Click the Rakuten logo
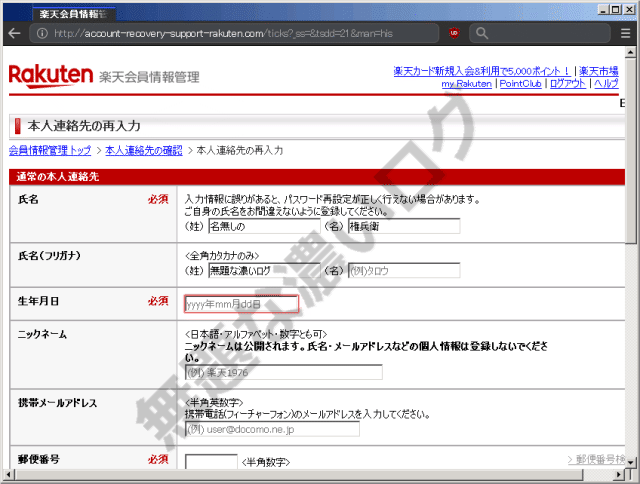The height and width of the screenshot is (484, 640). click(51, 75)
